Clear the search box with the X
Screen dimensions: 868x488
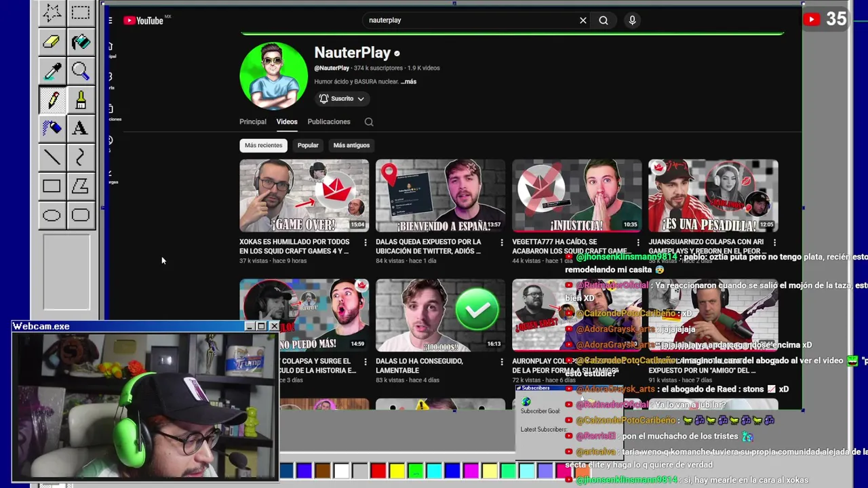pyautogui.click(x=583, y=20)
